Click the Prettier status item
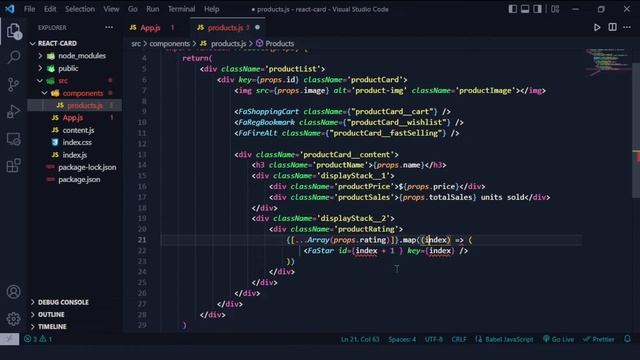The width and height of the screenshot is (640, 360). click(599, 339)
